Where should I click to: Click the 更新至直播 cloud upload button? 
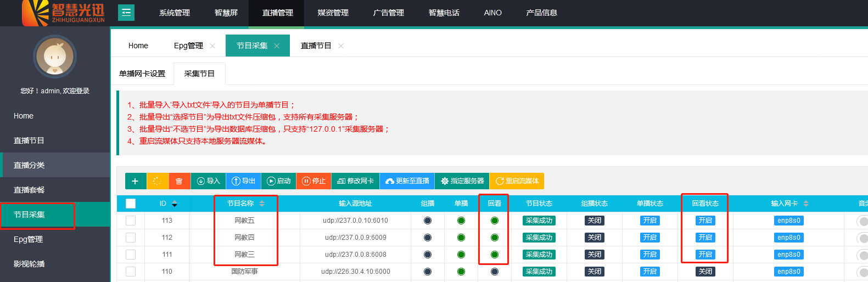[x=407, y=181]
